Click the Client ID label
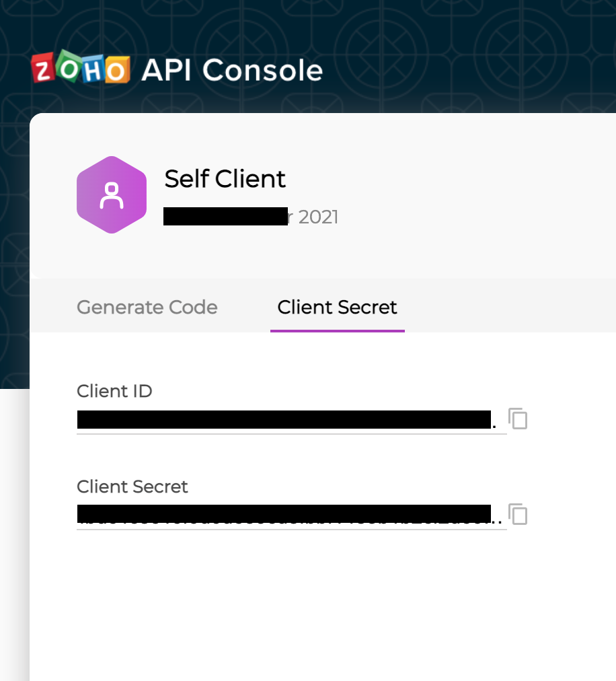This screenshot has width=616, height=681. tap(114, 391)
